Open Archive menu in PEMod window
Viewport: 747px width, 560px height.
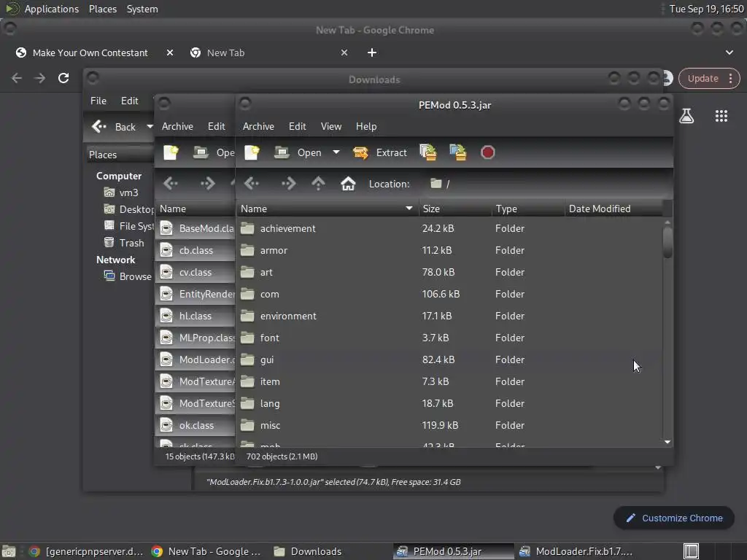[x=258, y=126]
